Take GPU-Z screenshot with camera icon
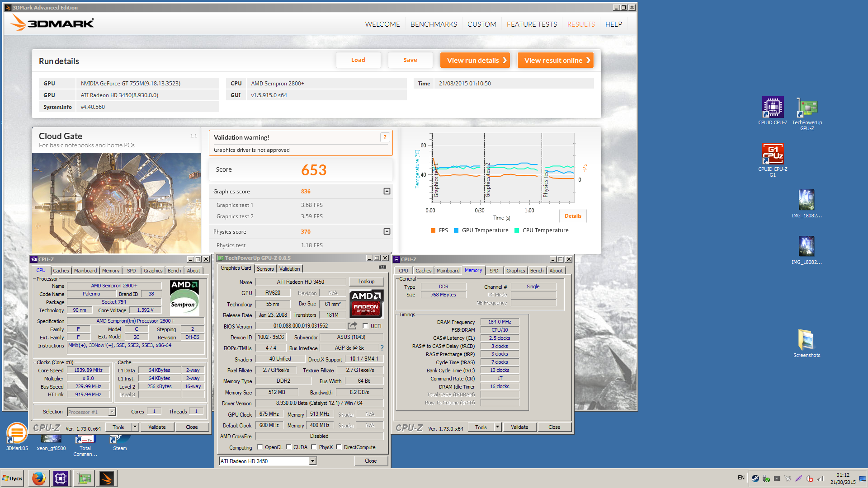 pos(382,267)
